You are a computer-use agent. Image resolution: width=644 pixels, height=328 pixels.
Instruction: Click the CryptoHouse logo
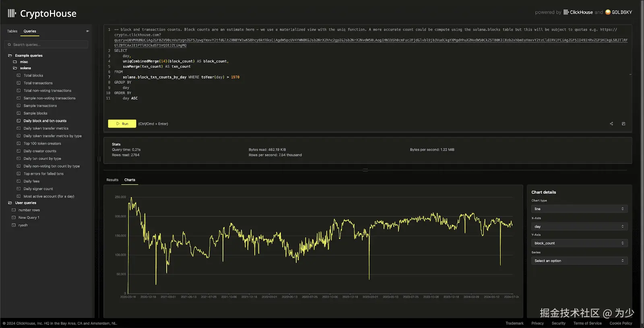click(x=42, y=14)
